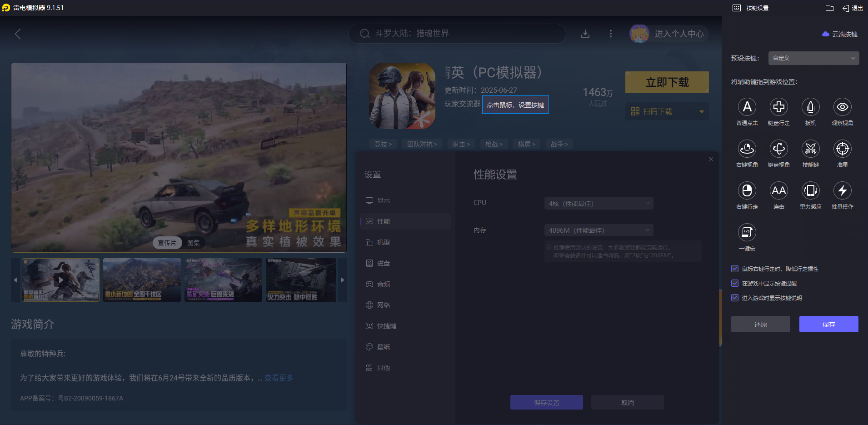This screenshot has width=868, height=425.
Task: Open the 音频 settings section
Action: click(383, 284)
